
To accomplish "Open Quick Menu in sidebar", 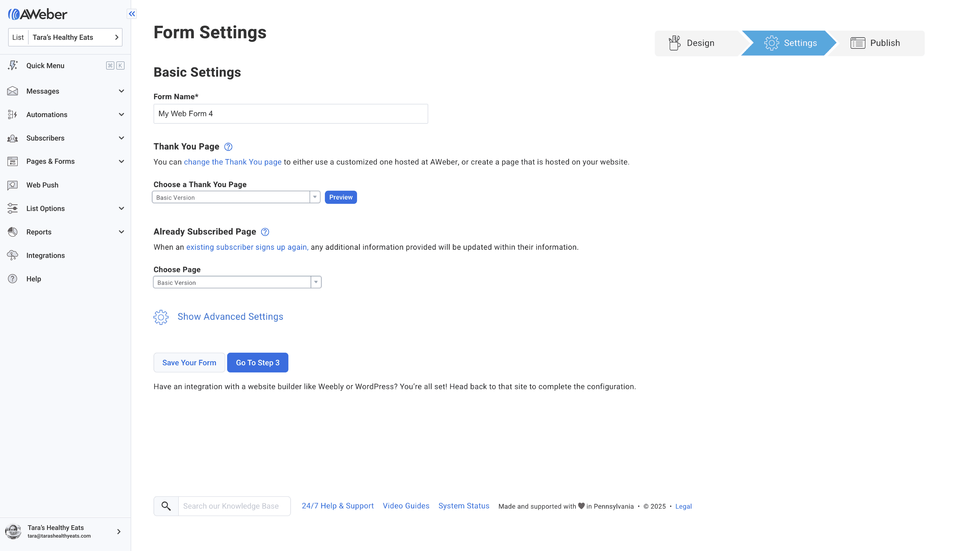I will tap(65, 65).
